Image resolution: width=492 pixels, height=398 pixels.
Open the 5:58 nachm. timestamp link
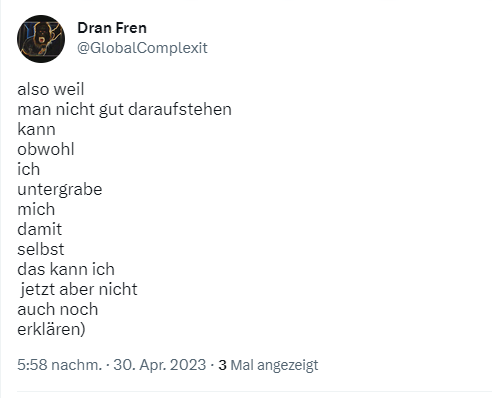(60, 365)
